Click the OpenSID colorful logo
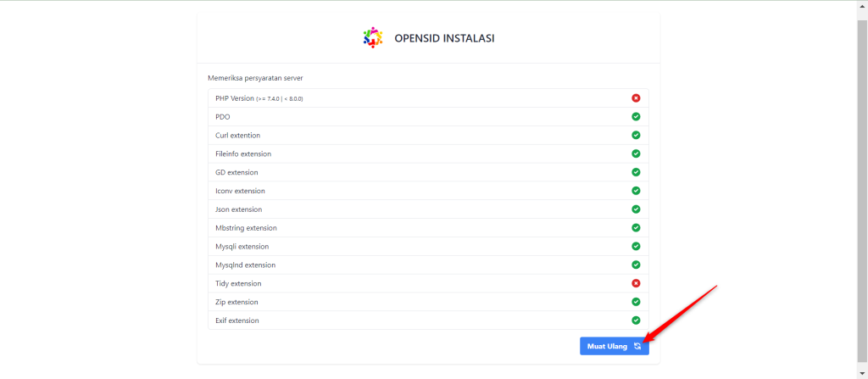Viewport: 868px width, 379px height. pos(373,37)
